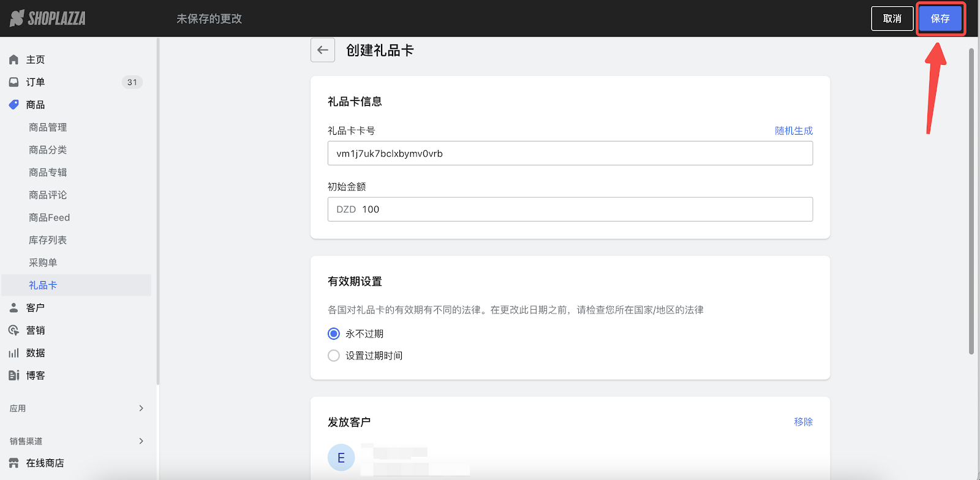This screenshot has width=980, height=480.
Task: Click customer avatar E
Action: pos(341,458)
